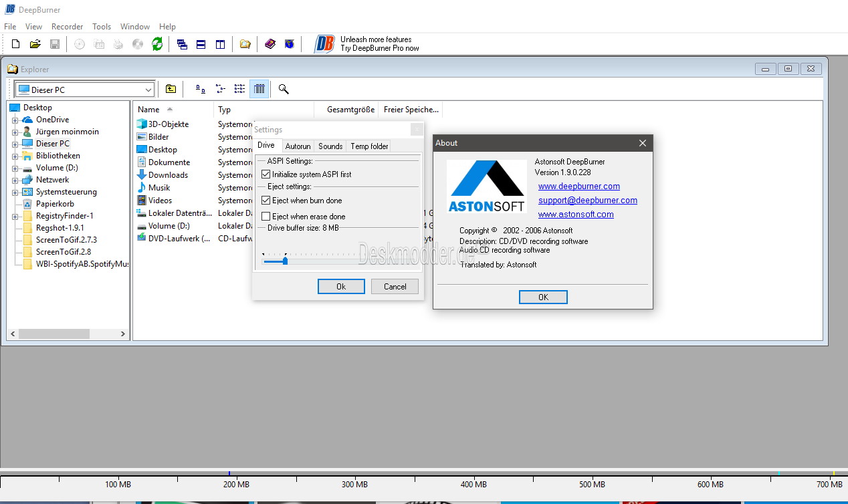
Task: Open the Tools menu
Action: point(102,27)
